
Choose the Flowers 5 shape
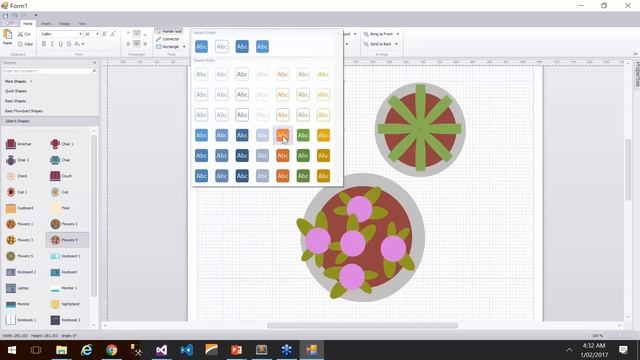20,256
